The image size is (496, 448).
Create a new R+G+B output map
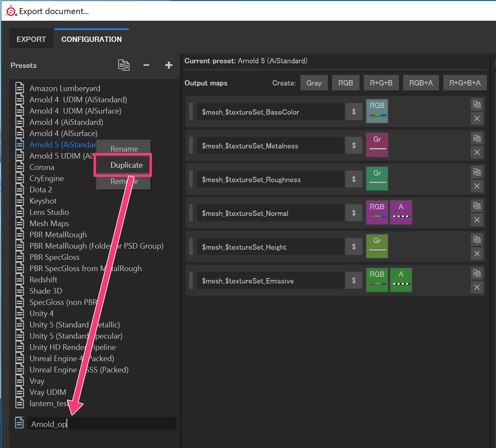[x=381, y=83]
